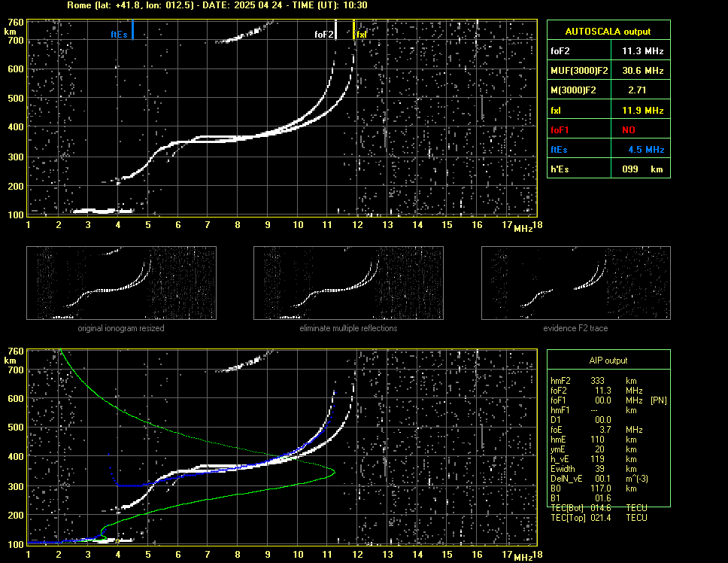728x563 pixels.
Task: Click the hmF2 '333' km entry
Action: click(596, 381)
